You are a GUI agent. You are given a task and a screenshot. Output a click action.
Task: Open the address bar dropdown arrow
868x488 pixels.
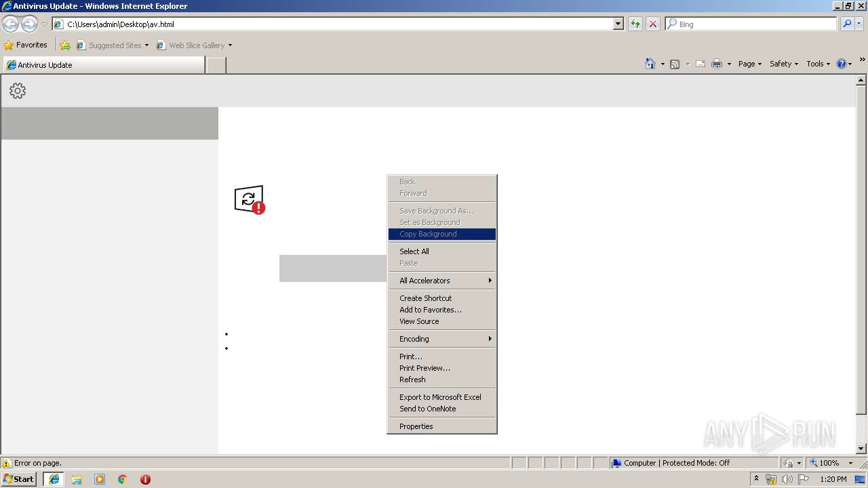[618, 24]
